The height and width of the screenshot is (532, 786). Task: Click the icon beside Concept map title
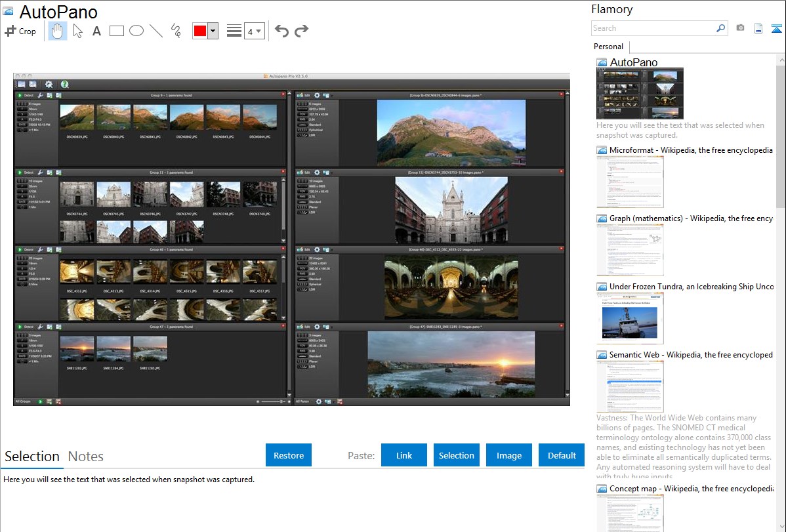602,488
